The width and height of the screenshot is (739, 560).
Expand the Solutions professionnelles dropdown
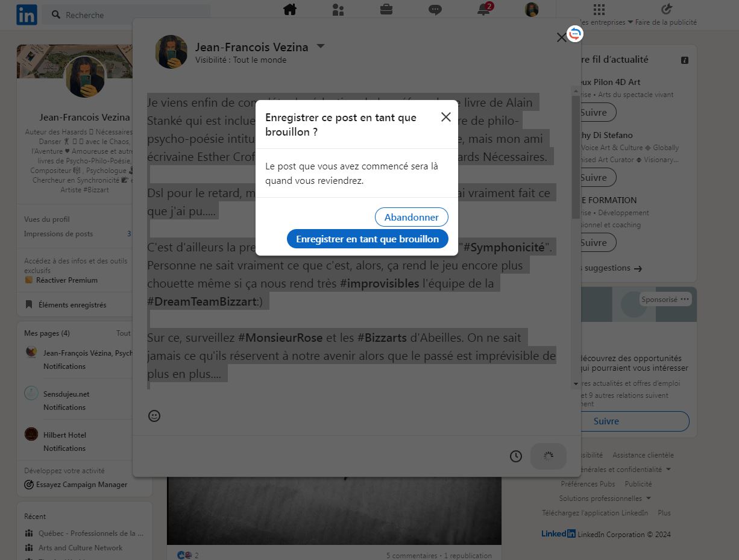point(648,499)
